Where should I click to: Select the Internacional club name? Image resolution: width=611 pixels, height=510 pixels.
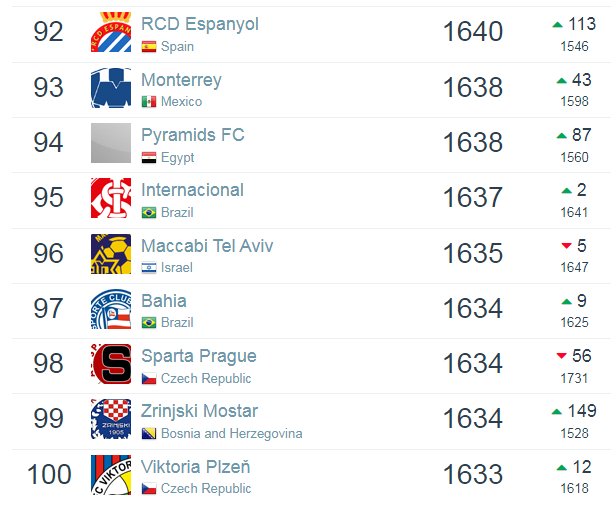pos(192,190)
